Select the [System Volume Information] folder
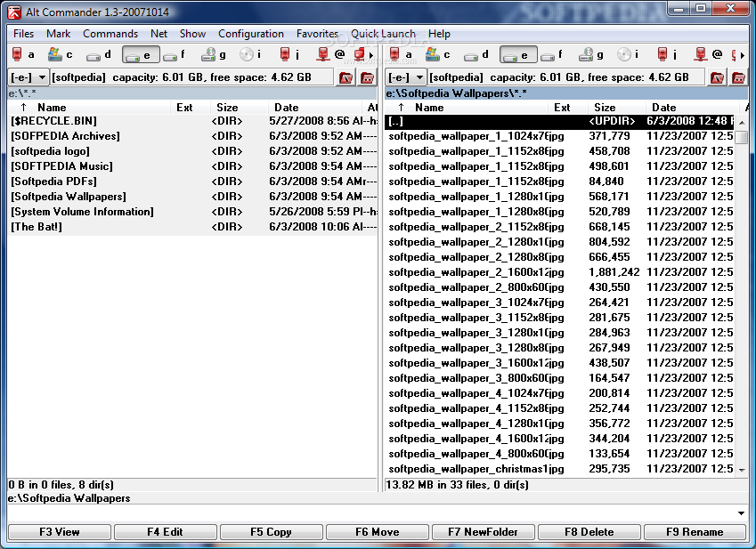 pos(192,212)
